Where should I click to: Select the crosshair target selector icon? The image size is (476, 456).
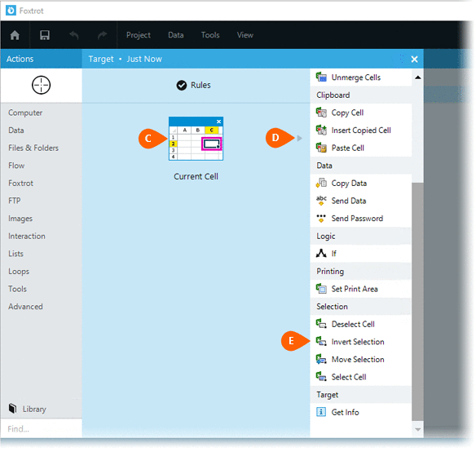(x=41, y=85)
